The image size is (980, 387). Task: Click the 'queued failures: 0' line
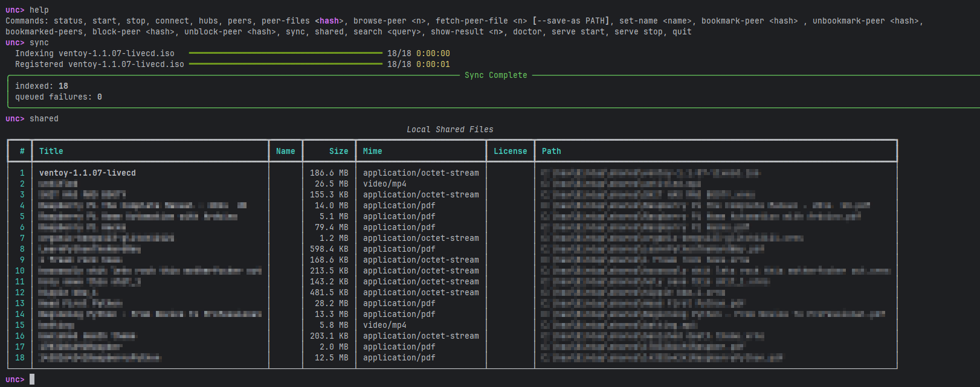(59, 97)
